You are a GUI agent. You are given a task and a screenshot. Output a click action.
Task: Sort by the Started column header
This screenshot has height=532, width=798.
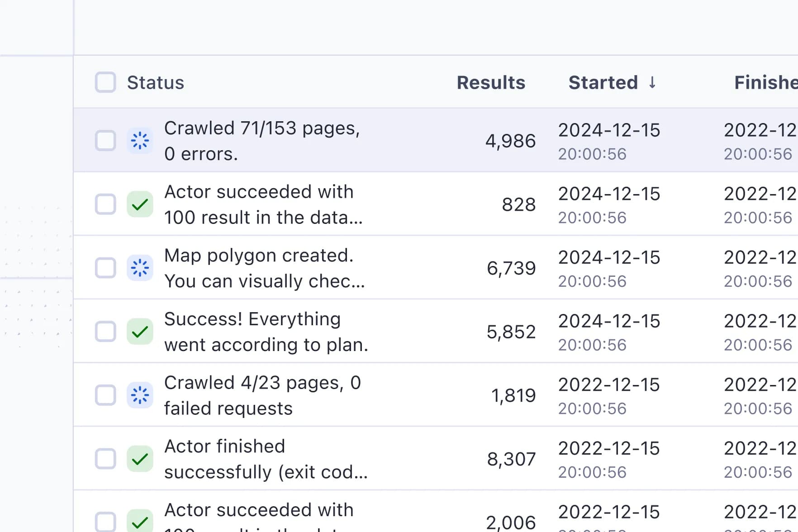pyautogui.click(x=603, y=82)
